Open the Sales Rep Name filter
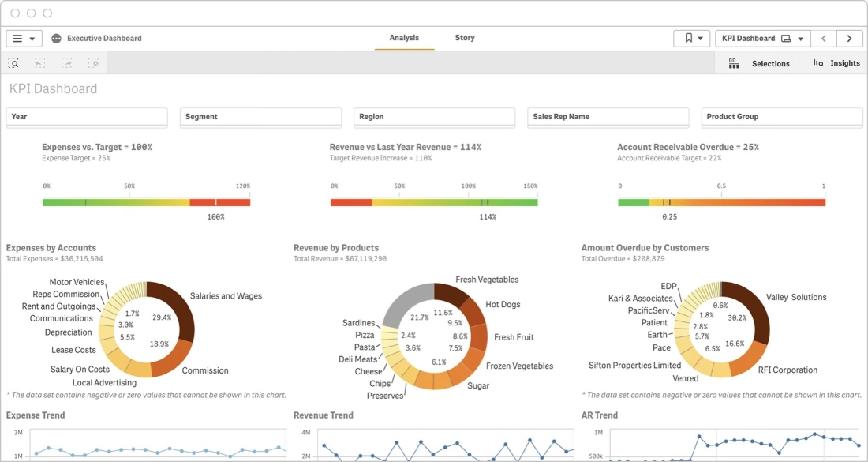Screen dimensions: 868x462 608,118
